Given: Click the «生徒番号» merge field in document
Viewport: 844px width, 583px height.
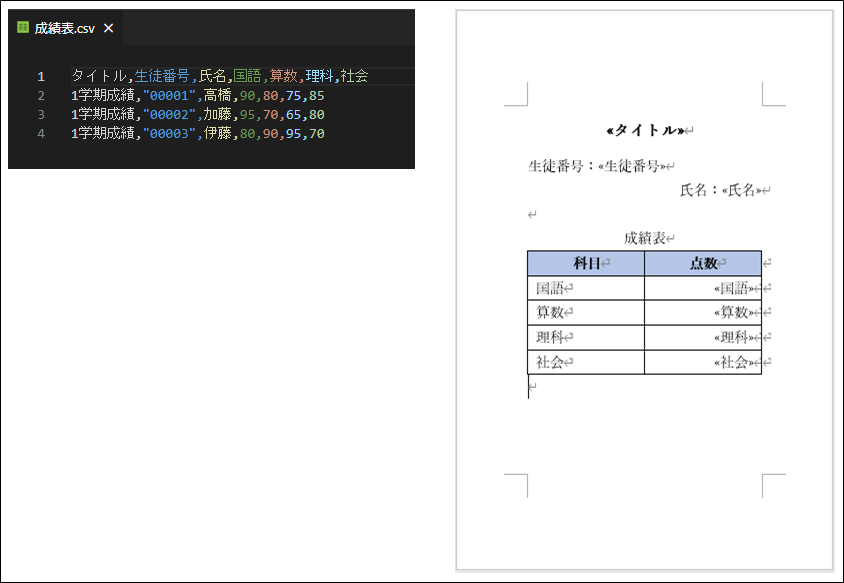Looking at the screenshot, I should (x=632, y=166).
